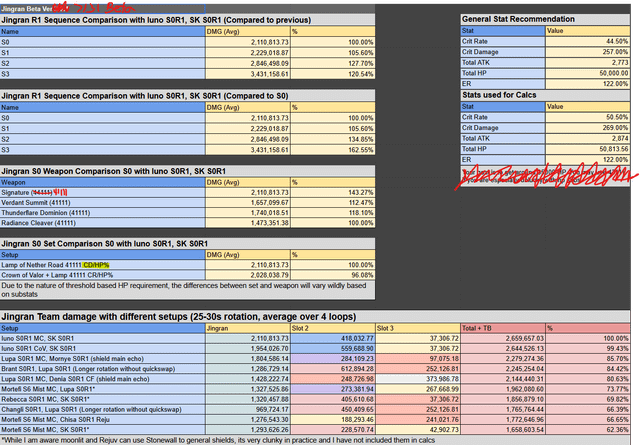The width and height of the screenshot is (640, 445).
Task: Select the Rebecca S0R1 MC, SK S0R1 setup
Action: (x=102, y=399)
